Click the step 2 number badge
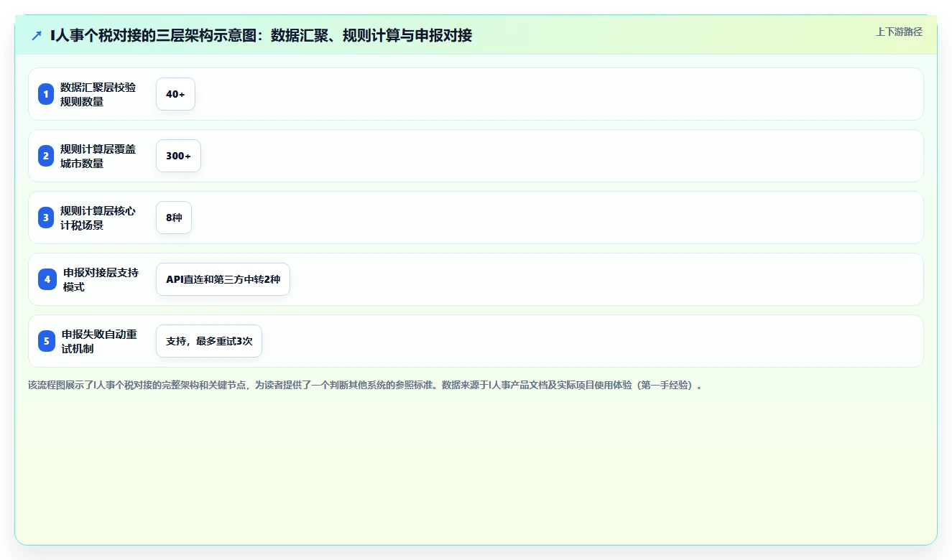 46,156
